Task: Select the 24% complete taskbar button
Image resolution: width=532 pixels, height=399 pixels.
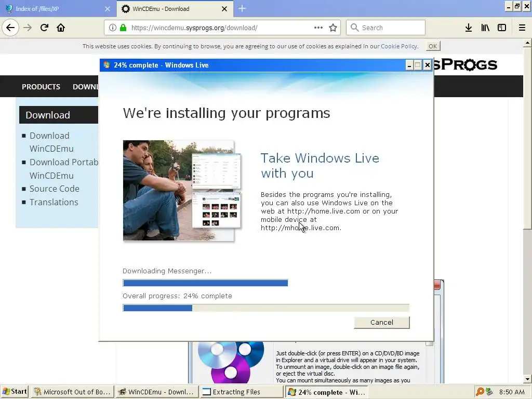Action: pyautogui.click(x=326, y=392)
